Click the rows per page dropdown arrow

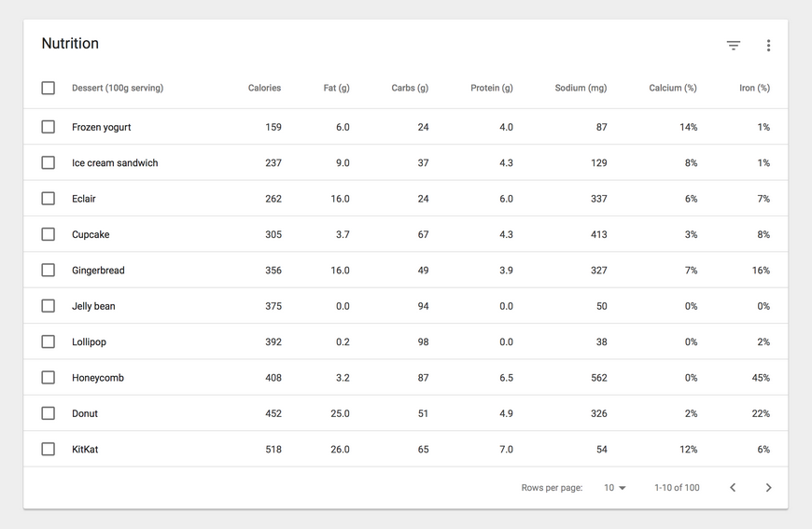point(623,488)
